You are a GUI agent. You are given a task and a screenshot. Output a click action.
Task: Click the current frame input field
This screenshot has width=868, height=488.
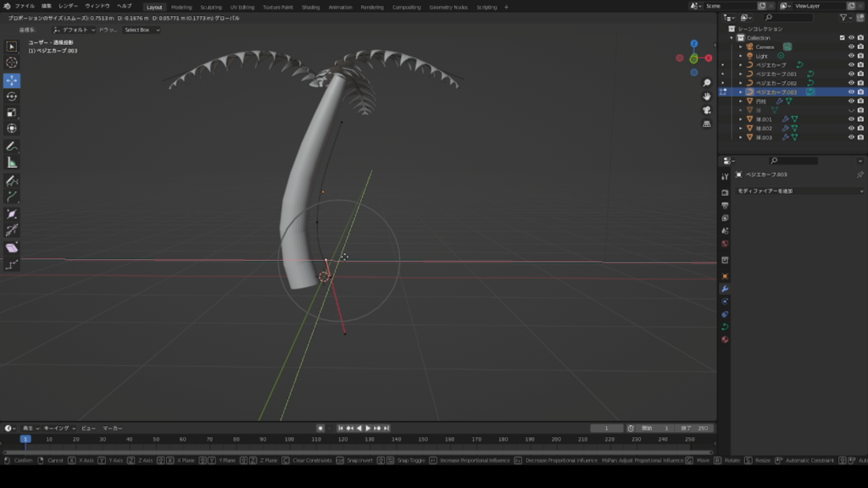607,428
